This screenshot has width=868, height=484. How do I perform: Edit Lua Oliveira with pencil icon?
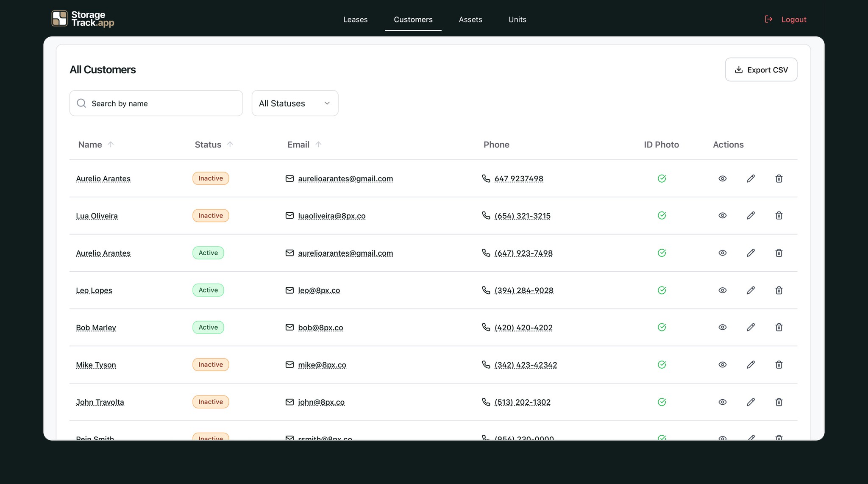point(751,216)
